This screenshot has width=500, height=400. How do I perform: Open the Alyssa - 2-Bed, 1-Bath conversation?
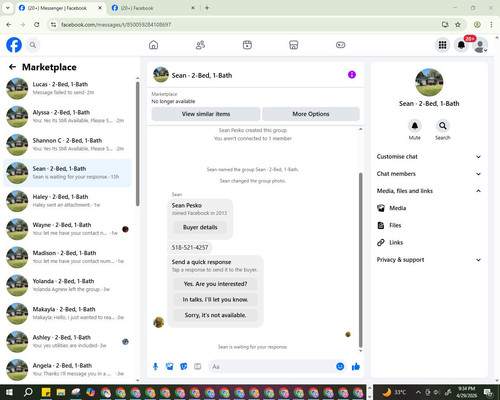click(x=67, y=116)
